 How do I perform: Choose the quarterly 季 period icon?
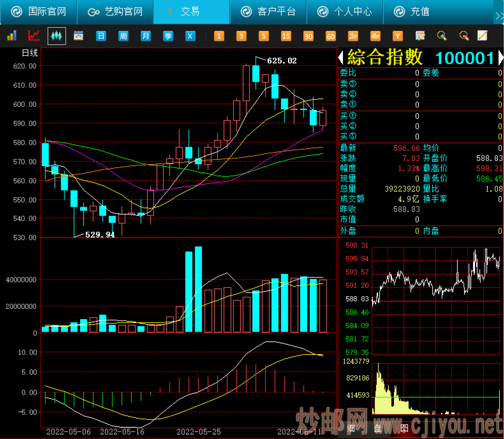click(168, 35)
